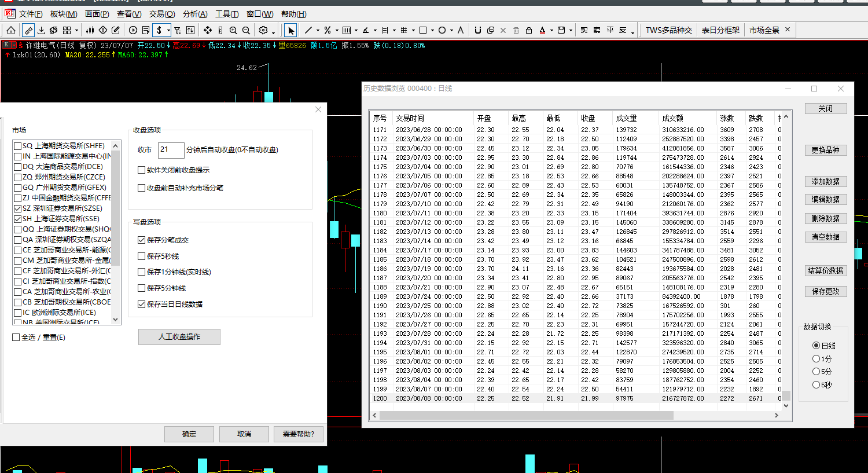868x473 pixels.
Task: Click the settings gear icon
Action: pyautogui.click(x=263, y=30)
